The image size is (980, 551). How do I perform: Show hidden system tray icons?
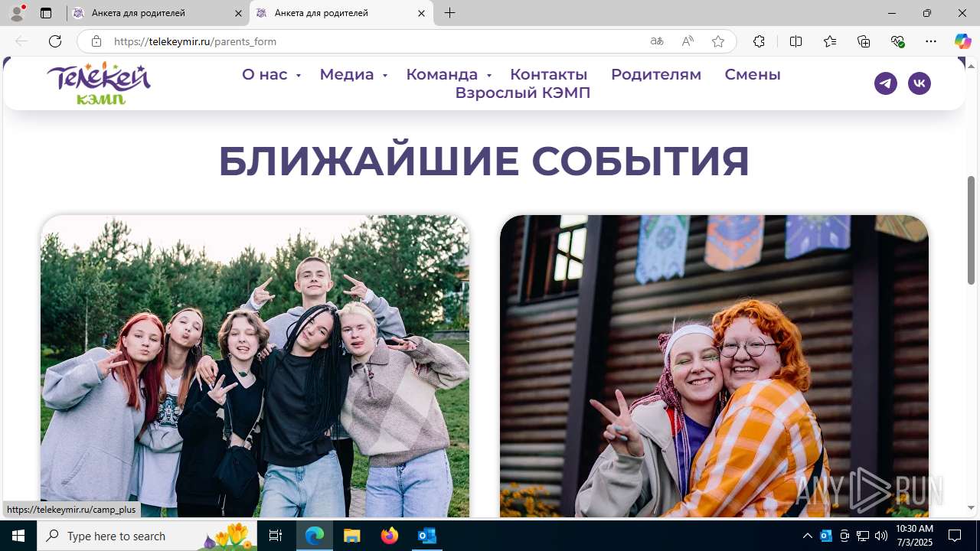[x=808, y=536]
